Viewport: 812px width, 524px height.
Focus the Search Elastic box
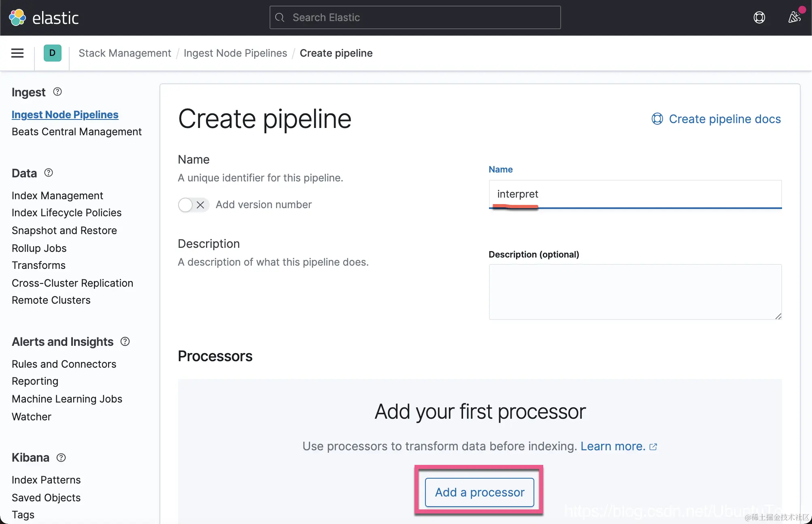(x=415, y=17)
